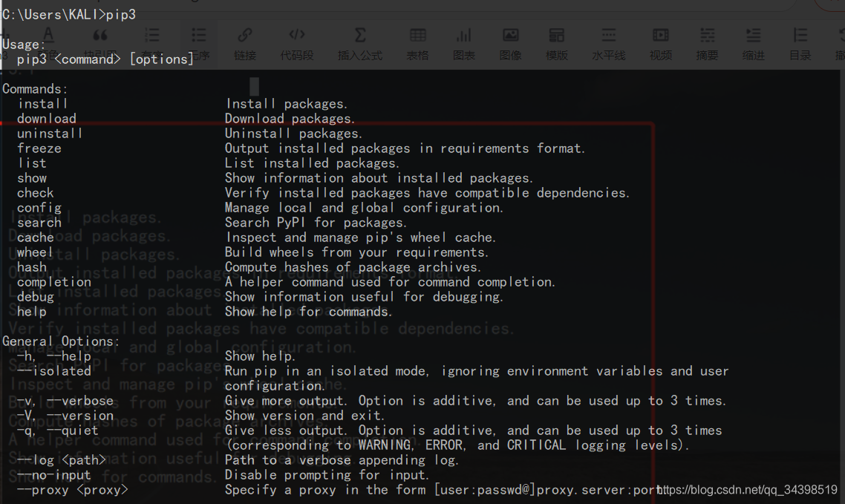Open the 模版 template tool
This screenshot has height=504, width=845.
tap(557, 36)
